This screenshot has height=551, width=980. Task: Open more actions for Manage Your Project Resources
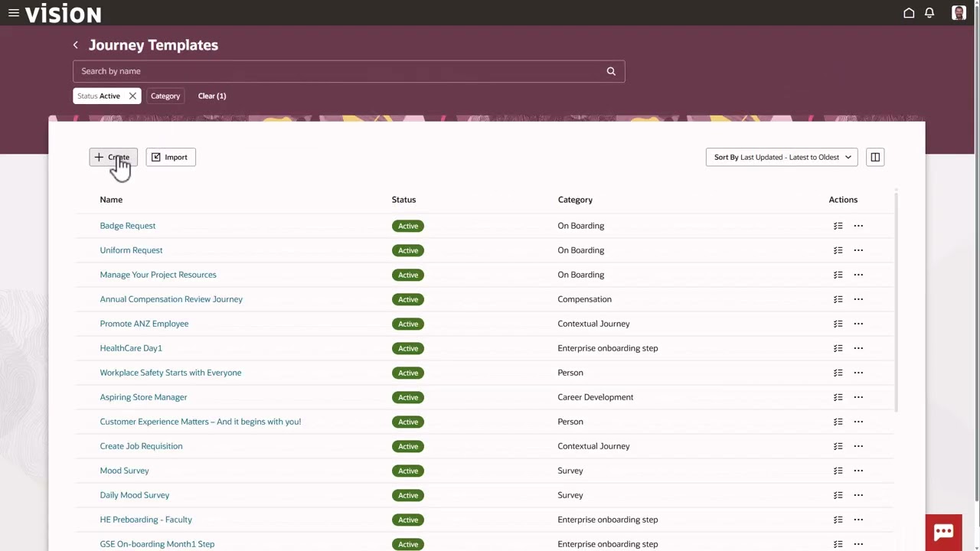pyautogui.click(x=858, y=275)
